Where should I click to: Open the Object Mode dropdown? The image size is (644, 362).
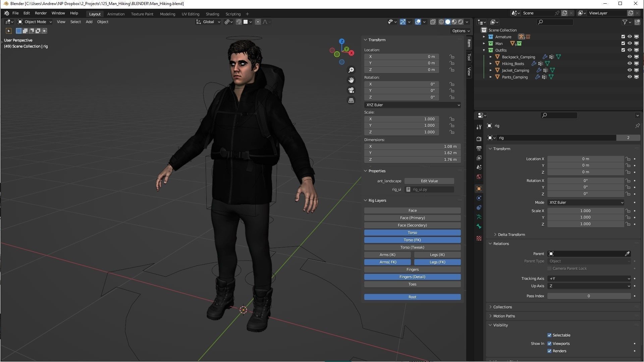(x=35, y=22)
